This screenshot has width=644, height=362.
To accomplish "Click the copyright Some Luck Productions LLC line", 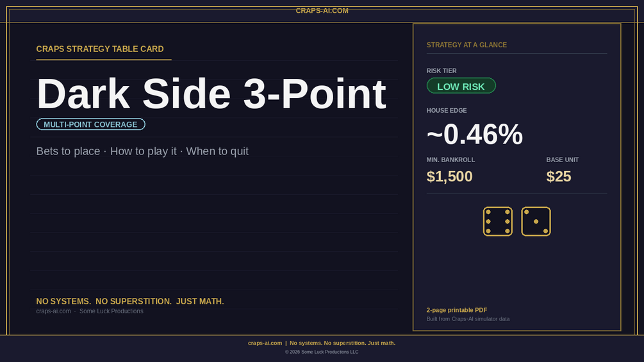I will tap(322, 352).
